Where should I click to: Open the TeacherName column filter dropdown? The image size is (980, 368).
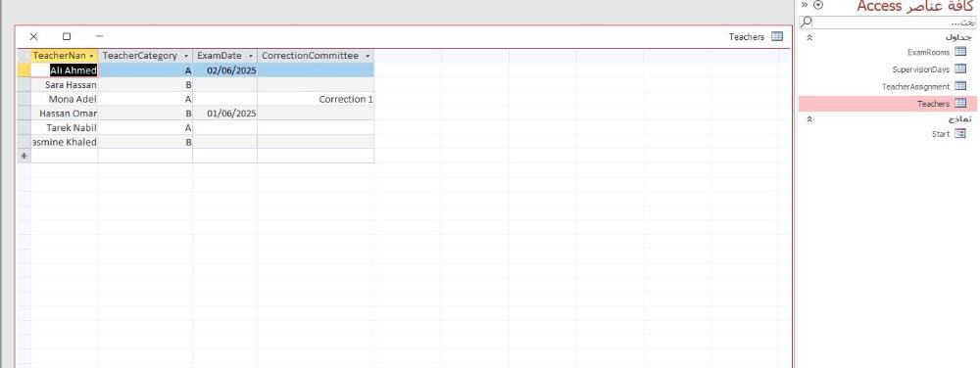tap(92, 56)
